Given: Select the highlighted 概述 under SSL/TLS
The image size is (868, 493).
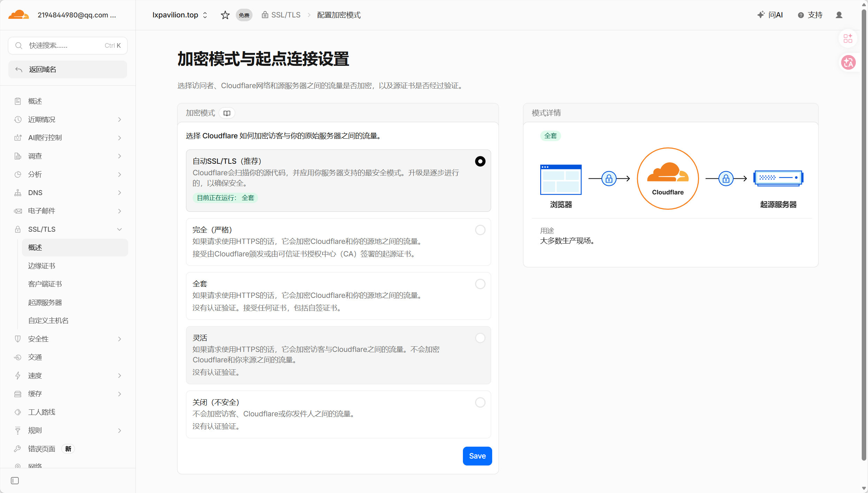Looking at the screenshot, I should pos(75,247).
